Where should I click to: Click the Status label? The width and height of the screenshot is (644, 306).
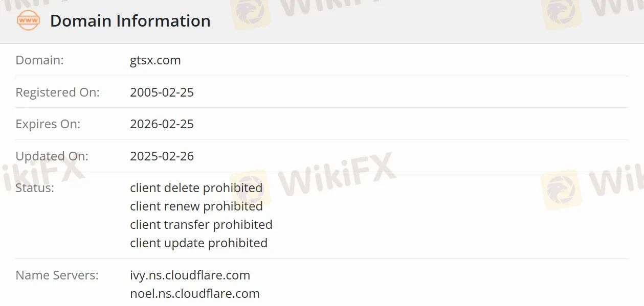pos(35,188)
